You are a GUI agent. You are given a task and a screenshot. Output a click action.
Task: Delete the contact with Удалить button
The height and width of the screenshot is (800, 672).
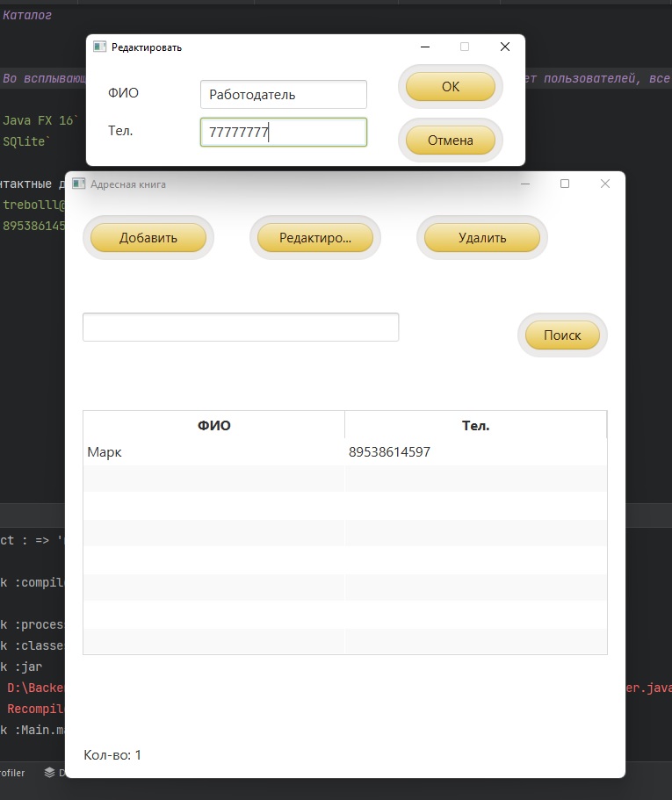point(481,238)
